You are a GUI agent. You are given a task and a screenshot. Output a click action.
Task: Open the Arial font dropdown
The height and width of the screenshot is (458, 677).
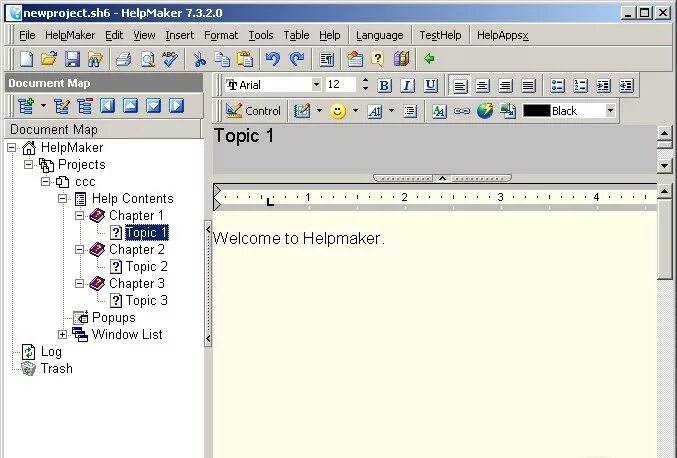tap(316, 85)
